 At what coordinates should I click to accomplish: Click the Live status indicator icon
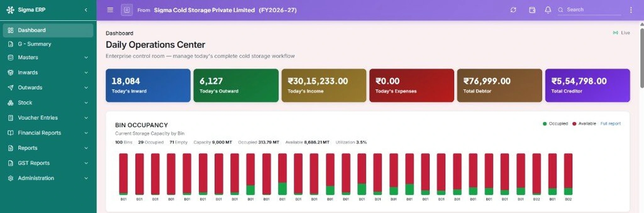615,33
